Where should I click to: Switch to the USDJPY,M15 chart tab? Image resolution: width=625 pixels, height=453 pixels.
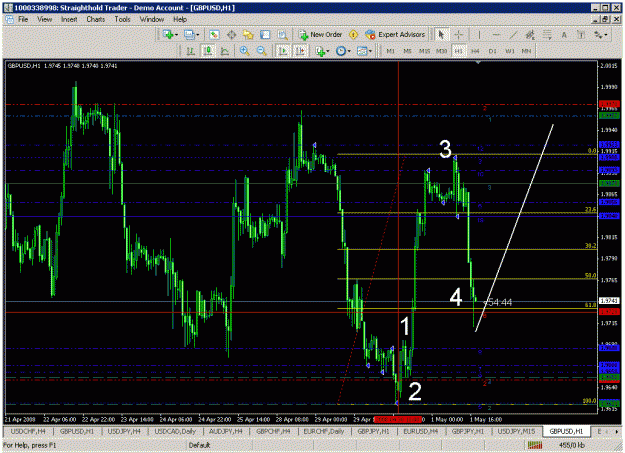(516, 431)
